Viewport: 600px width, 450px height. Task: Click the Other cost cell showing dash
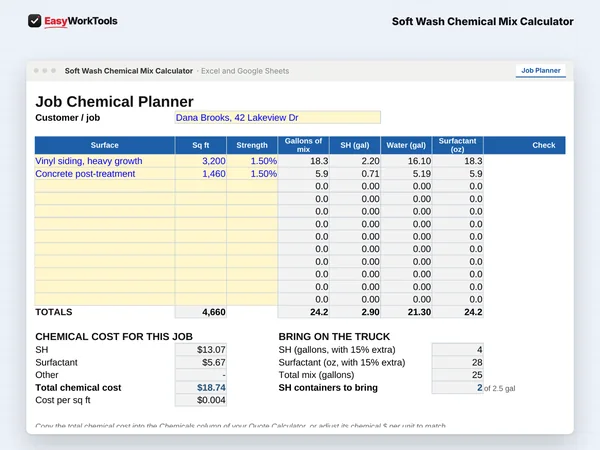201,375
